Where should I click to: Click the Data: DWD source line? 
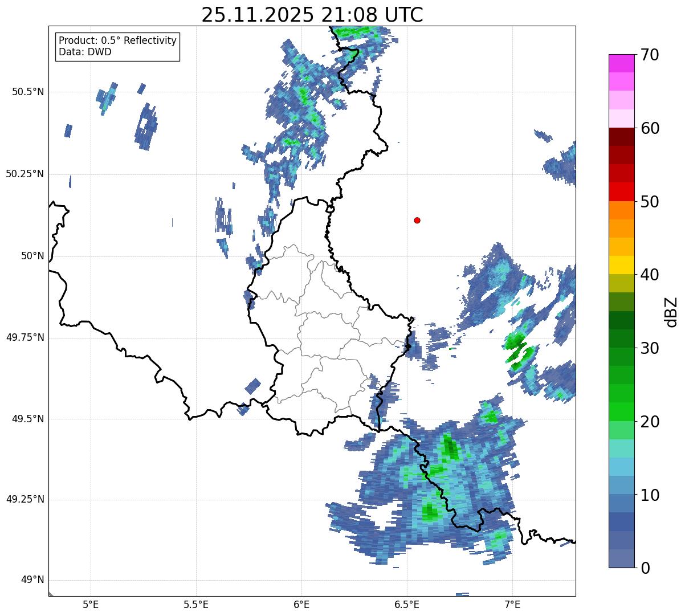pos(85,52)
